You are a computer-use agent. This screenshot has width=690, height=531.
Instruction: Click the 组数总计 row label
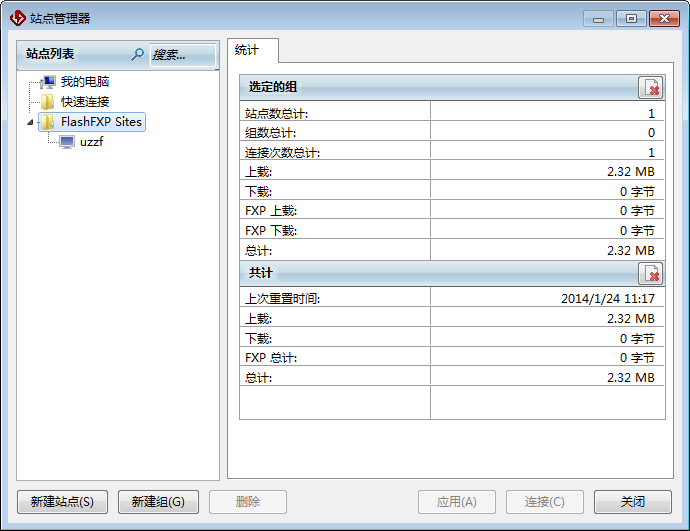[x=270, y=133]
